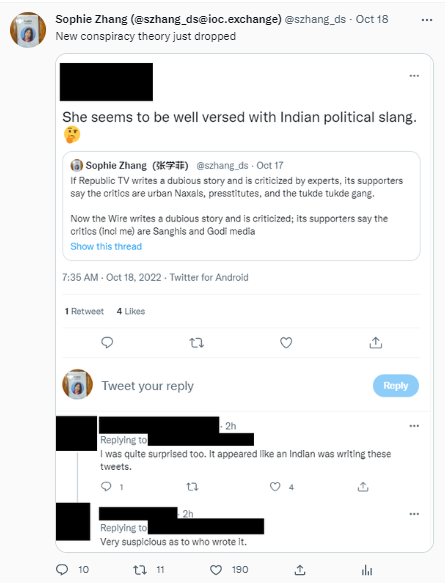
Task: Retweet the main tweet showing 11 retweets
Action: [x=140, y=570]
